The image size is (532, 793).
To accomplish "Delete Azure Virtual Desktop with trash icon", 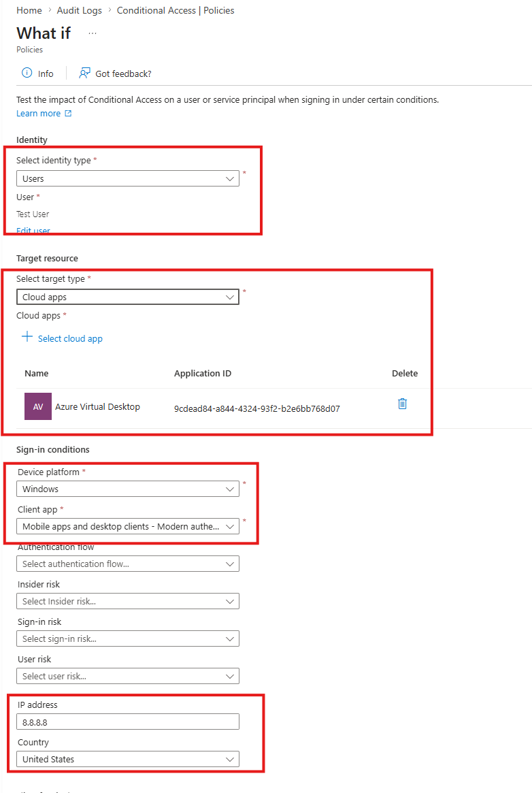I will [x=402, y=404].
